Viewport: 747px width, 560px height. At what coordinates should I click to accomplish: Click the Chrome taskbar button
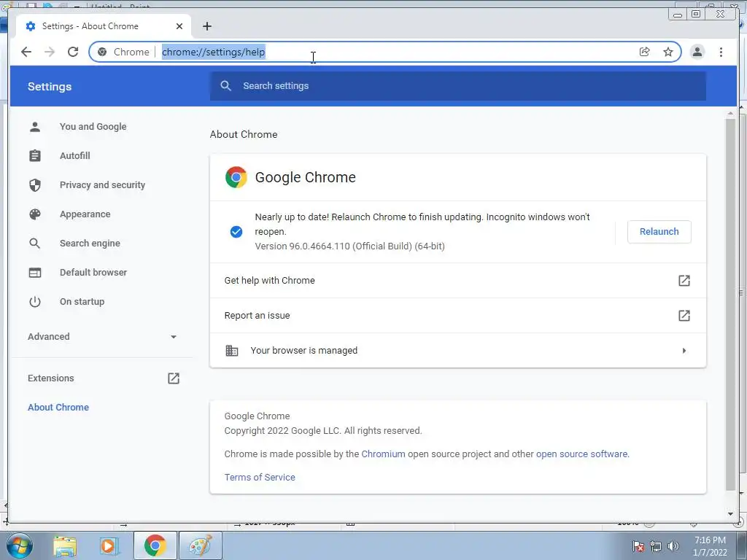(x=155, y=545)
